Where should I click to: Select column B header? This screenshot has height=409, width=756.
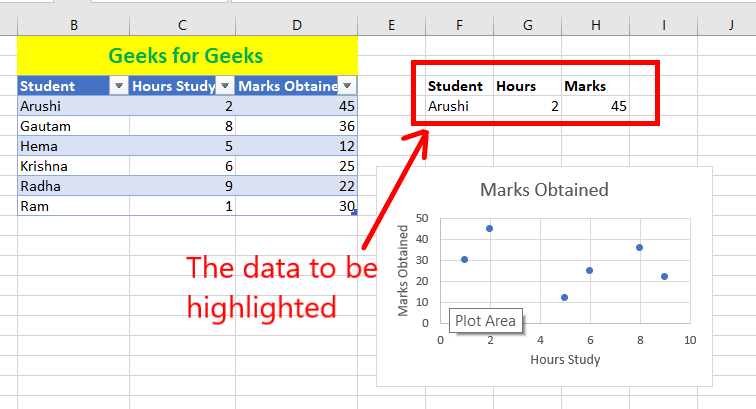(x=73, y=25)
